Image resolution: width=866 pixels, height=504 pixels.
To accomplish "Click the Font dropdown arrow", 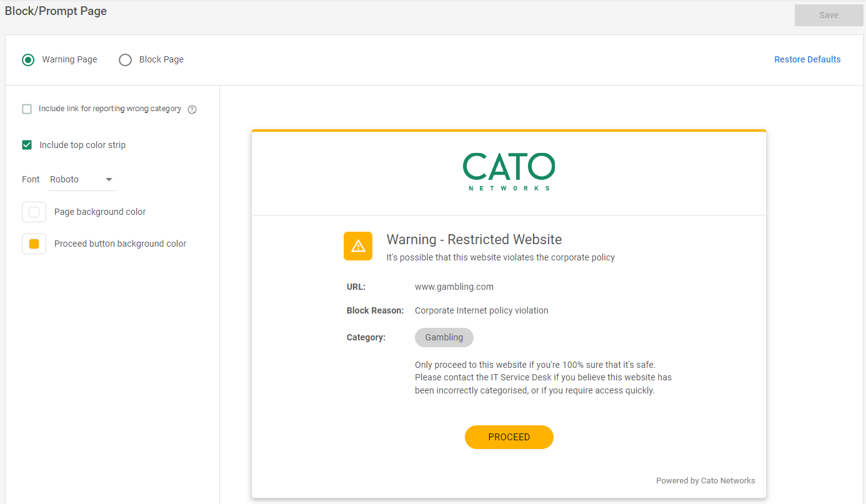I will (109, 180).
